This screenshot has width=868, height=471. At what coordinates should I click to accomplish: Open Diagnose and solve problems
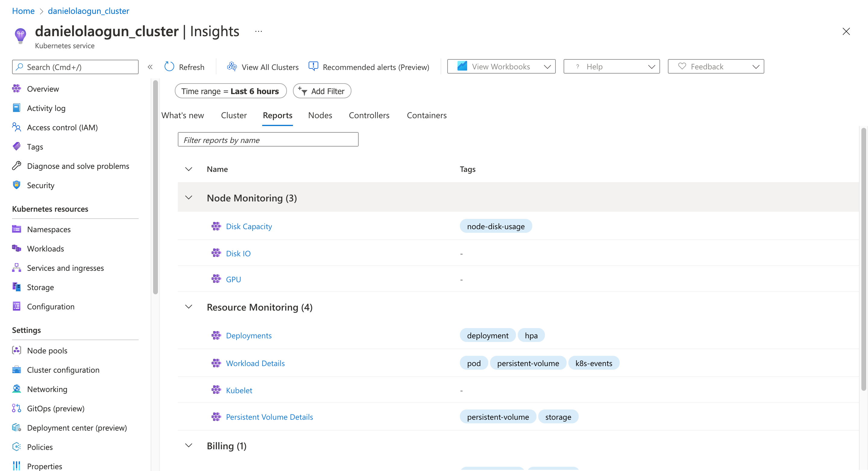pos(78,166)
